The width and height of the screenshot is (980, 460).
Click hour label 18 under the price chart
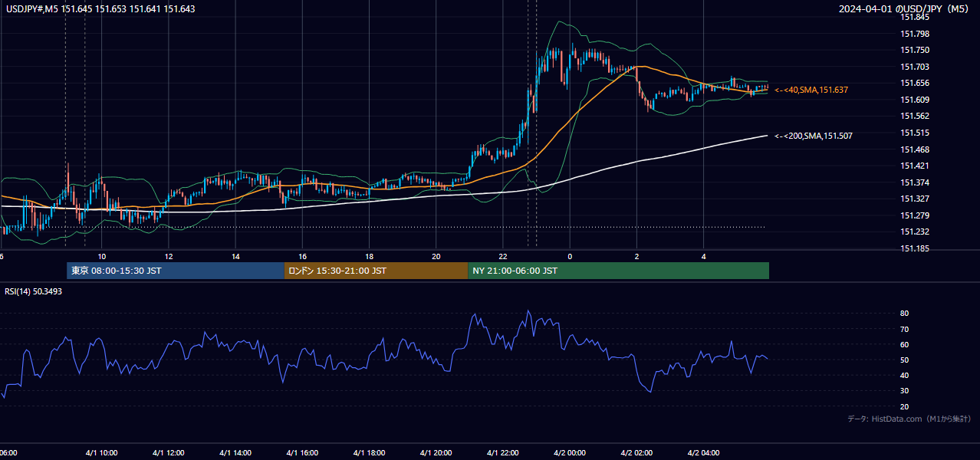tap(369, 256)
